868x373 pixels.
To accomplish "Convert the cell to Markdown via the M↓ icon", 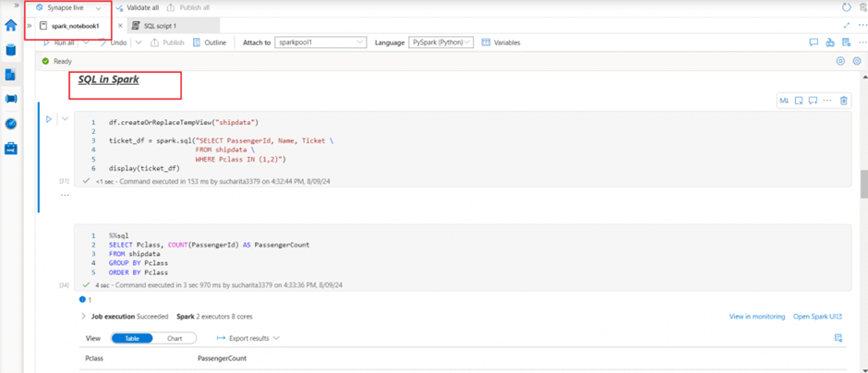I will click(784, 101).
